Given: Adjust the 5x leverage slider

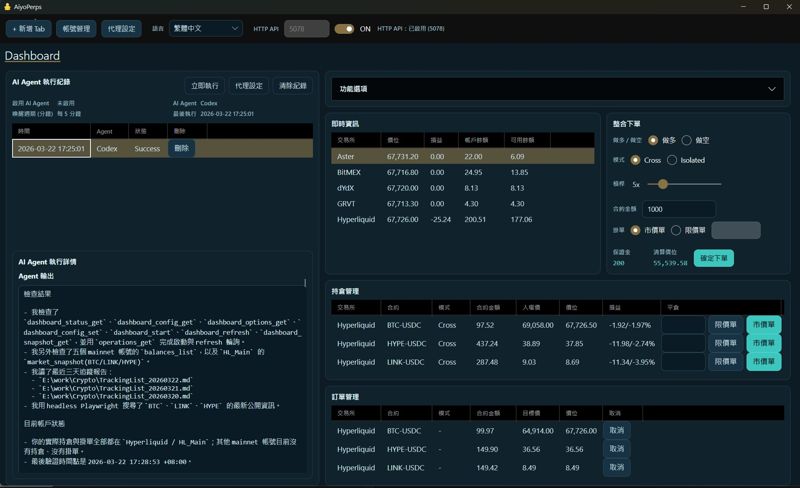Looking at the screenshot, I should coord(663,184).
